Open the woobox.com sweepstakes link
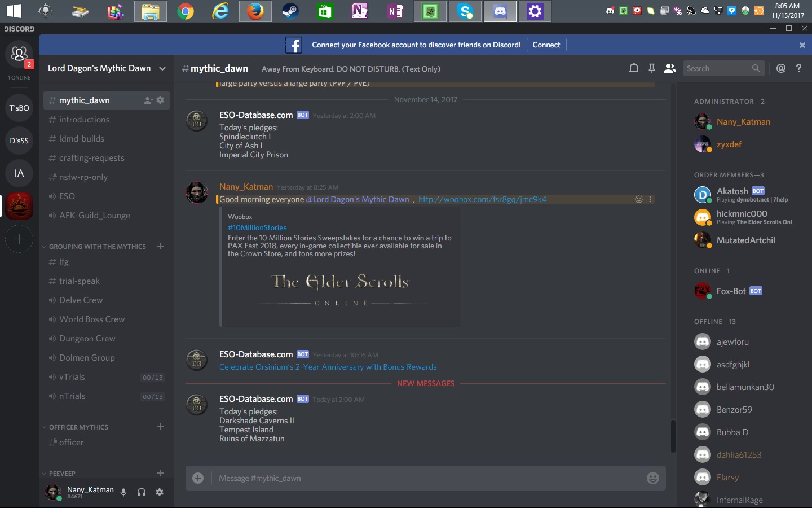 [482, 199]
